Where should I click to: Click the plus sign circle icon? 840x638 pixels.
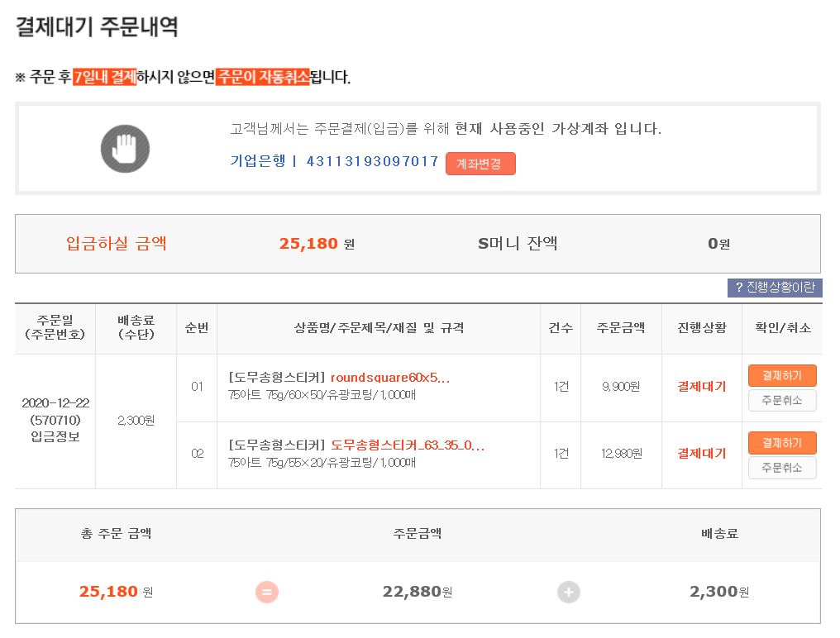point(568,592)
